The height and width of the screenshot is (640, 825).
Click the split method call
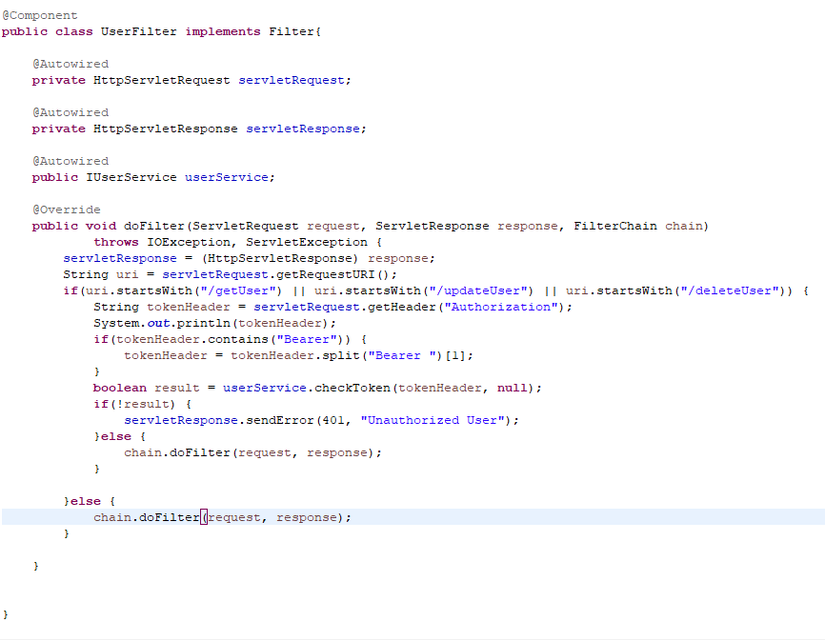(x=340, y=356)
